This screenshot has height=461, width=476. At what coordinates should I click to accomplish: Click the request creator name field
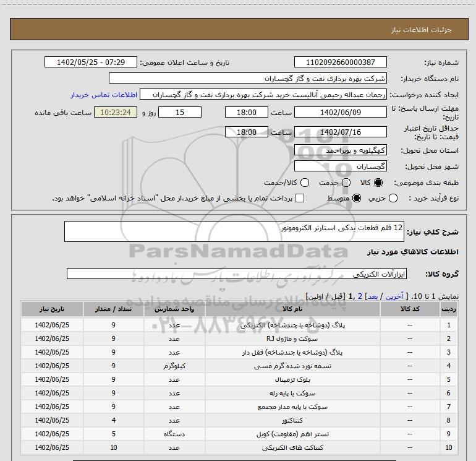point(263,95)
